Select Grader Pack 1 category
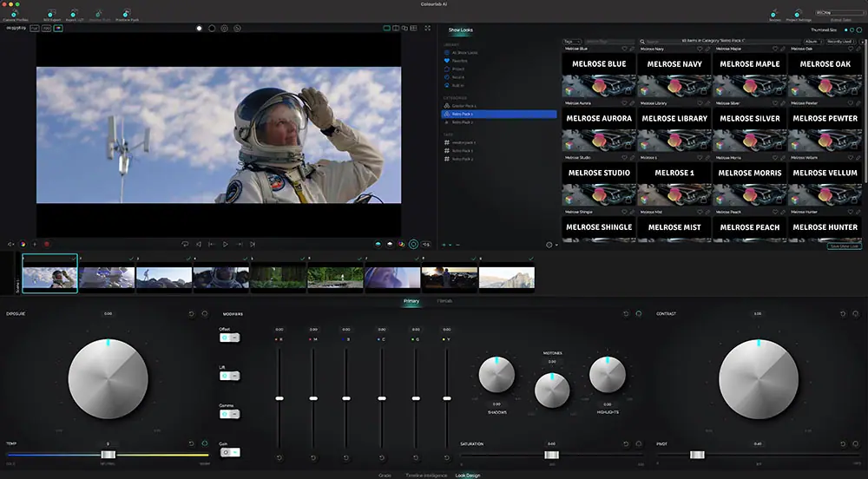This screenshot has height=479, width=868. point(462,106)
